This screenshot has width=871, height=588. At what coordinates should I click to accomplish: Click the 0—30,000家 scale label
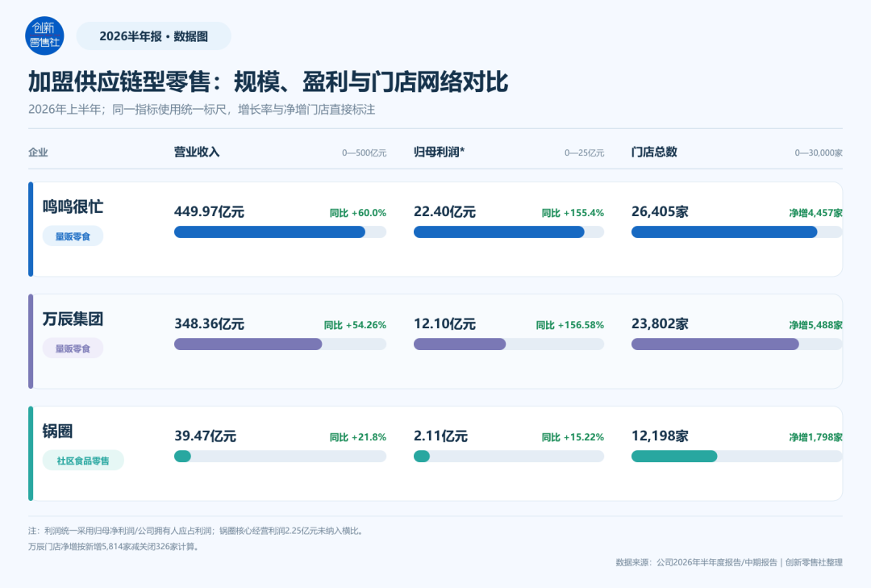point(819,152)
